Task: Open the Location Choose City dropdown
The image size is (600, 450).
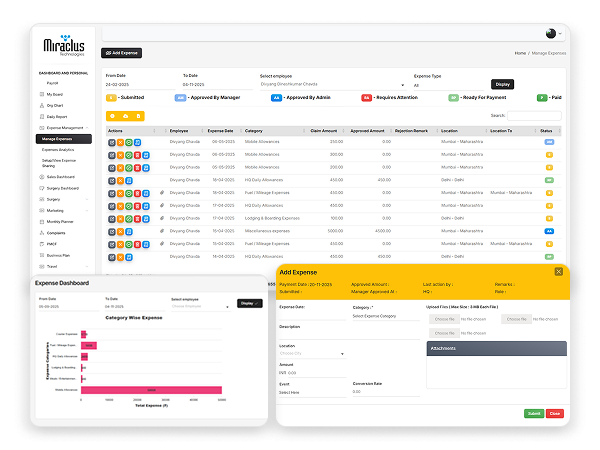Action: click(x=312, y=354)
